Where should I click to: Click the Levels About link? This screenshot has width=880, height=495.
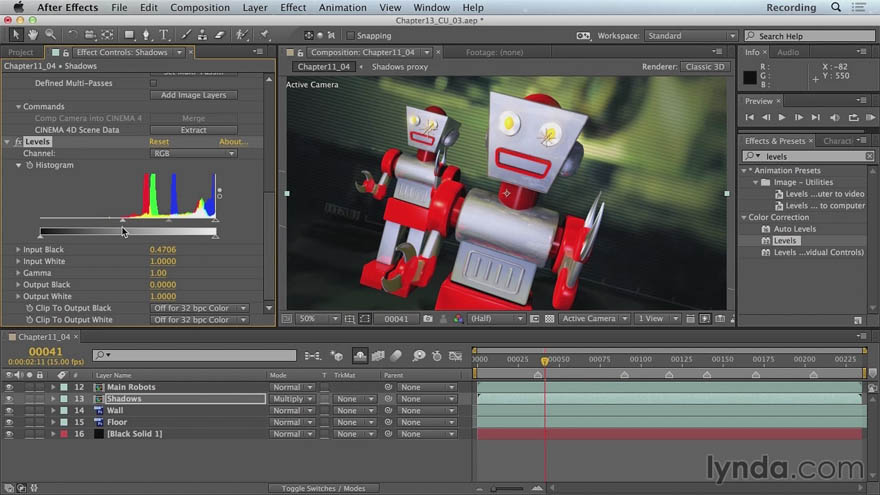coord(233,141)
